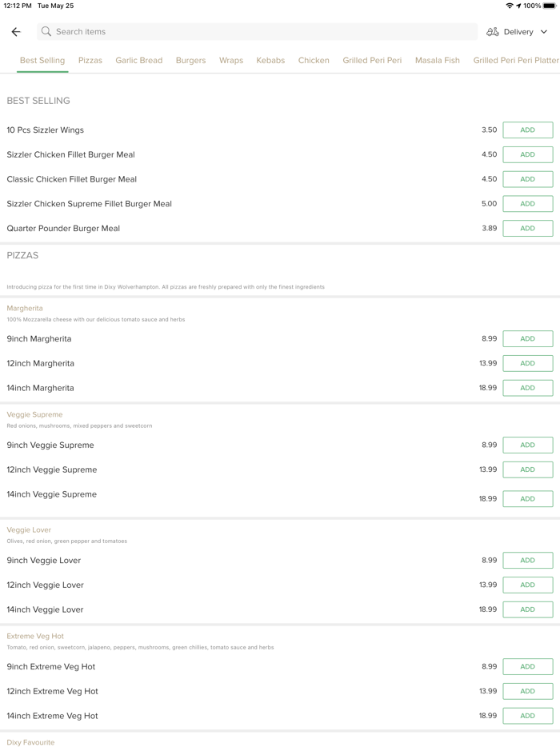Add 12inch Veggie Lover pizza
This screenshot has height=747, width=560.
tap(527, 585)
